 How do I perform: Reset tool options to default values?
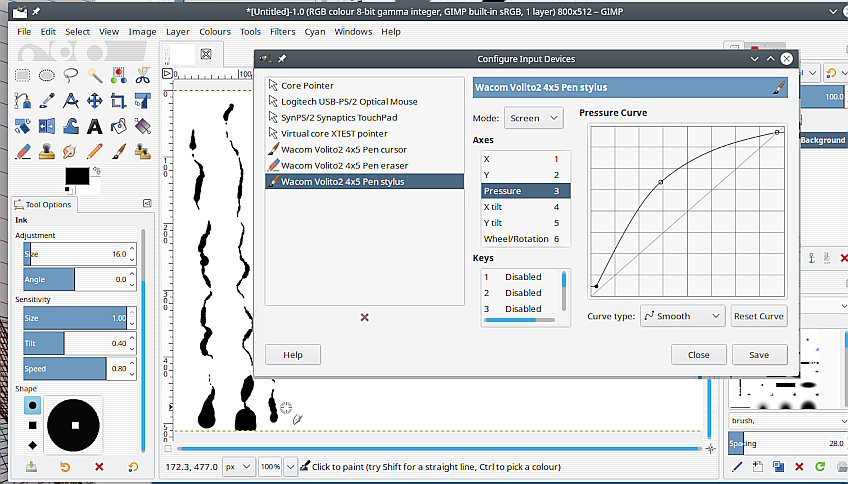133,467
